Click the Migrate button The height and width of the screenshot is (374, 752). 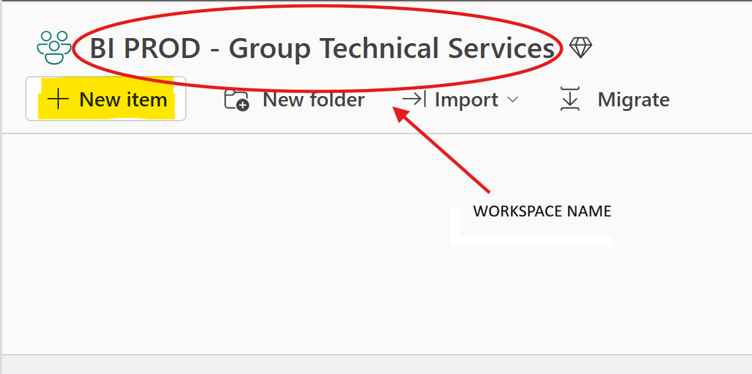614,100
